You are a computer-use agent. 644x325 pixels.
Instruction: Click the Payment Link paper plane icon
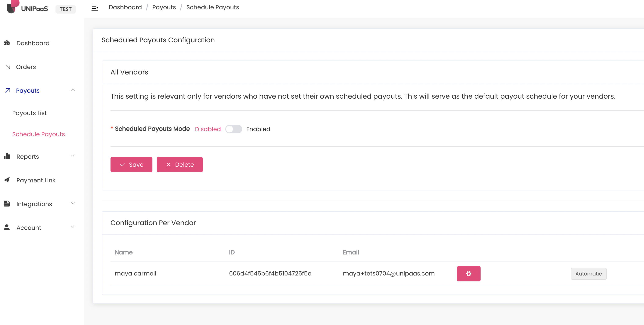click(7, 180)
